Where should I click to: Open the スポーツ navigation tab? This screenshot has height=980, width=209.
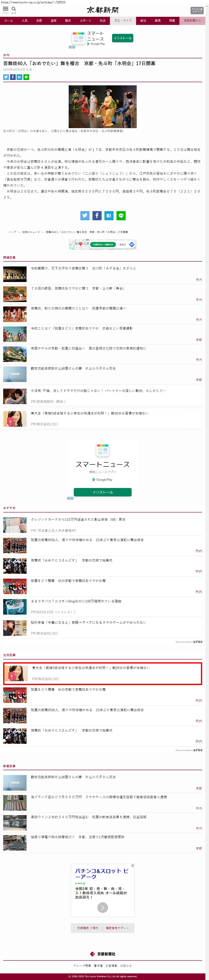click(x=85, y=21)
